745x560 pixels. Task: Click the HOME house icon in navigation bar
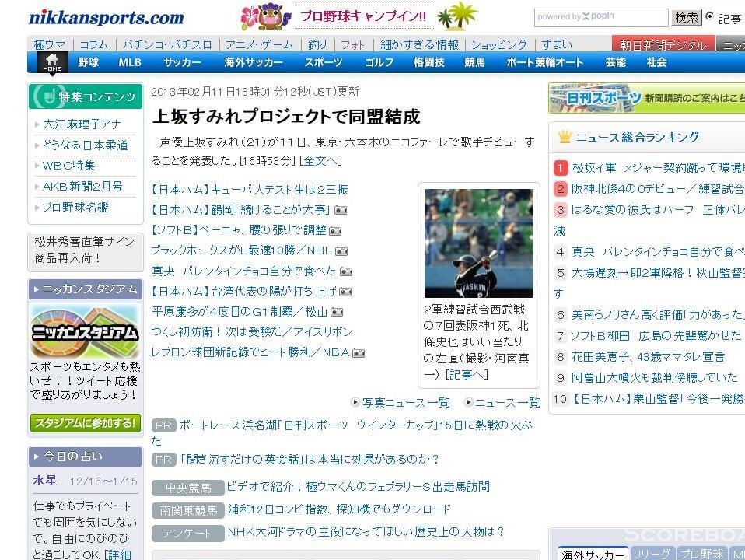pos(52,62)
